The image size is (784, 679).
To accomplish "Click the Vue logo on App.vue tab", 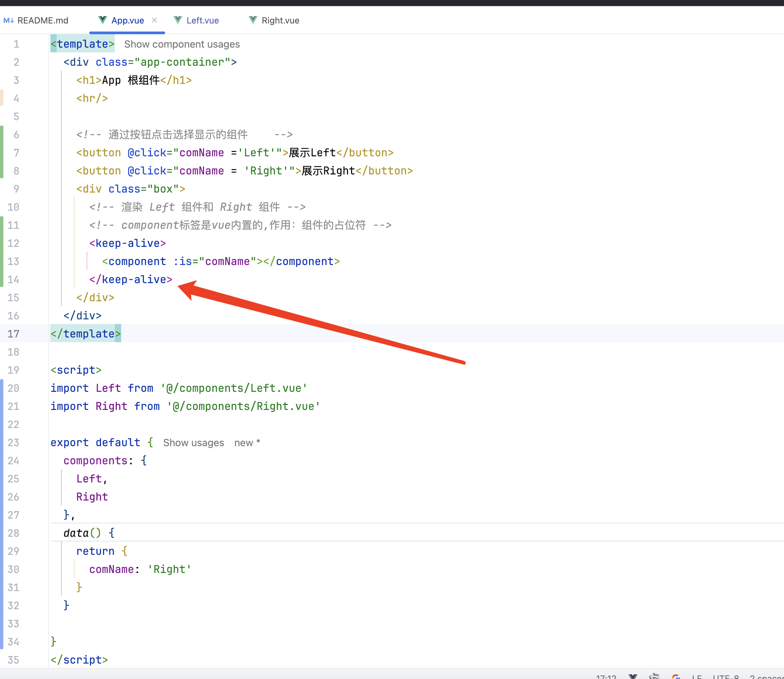I will [x=102, y=20].
